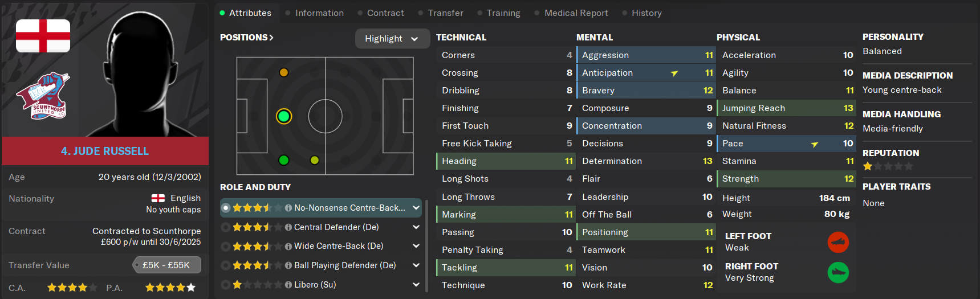Screen dimensions: 980x299
Task: Click the green right foot boot icon
Action: [x=838, y=272]
